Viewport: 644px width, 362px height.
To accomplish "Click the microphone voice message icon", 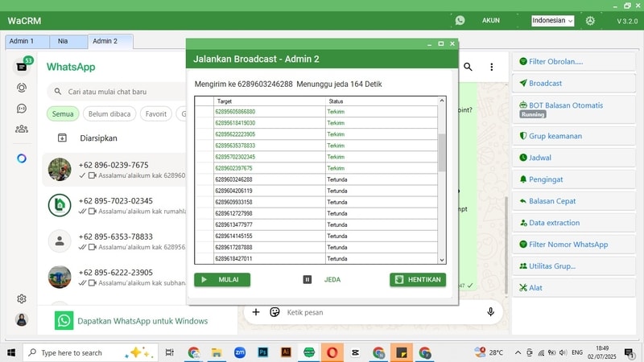I will [490, 312].
